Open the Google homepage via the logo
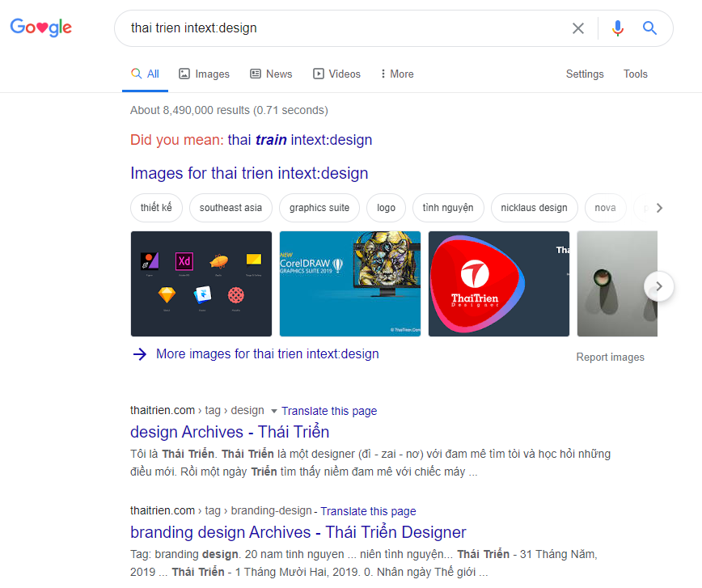702x588 pixels. point(40,27)
